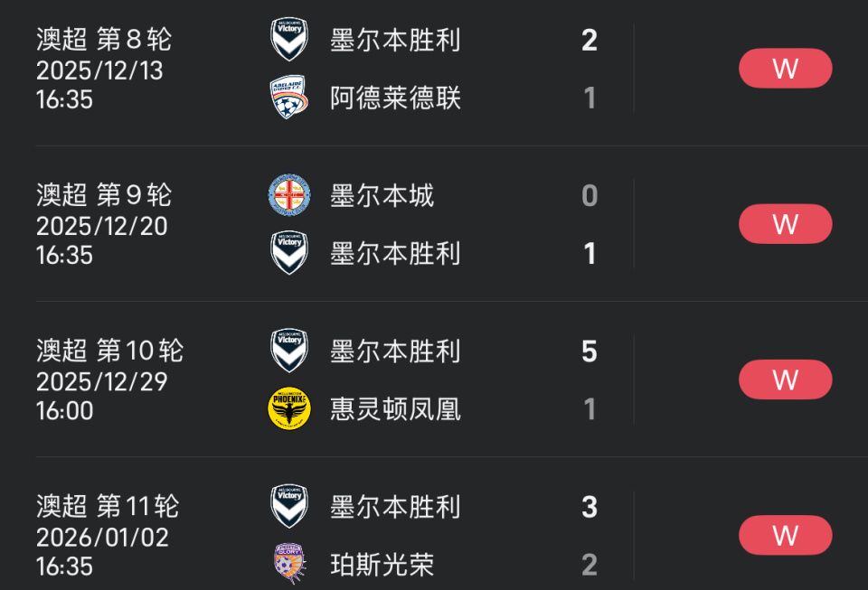The width and height of the screenshot is (868, 590).
Task: Select the 澳超 第11轮 match on 2026/01/02
Action: tap(103, 535)
